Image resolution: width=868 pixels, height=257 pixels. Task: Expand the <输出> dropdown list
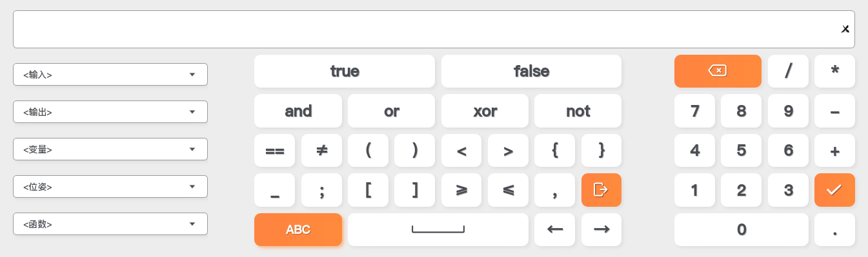[110, 112]
